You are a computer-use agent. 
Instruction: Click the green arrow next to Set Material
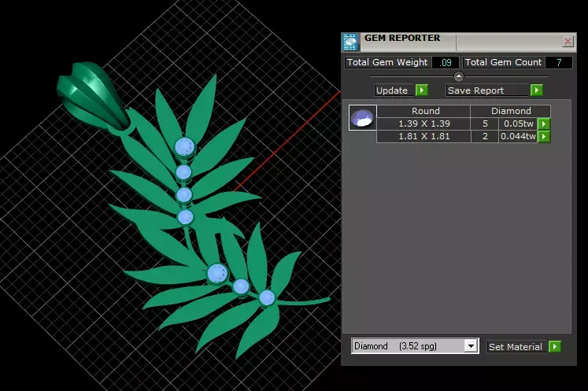coord(555,346)
